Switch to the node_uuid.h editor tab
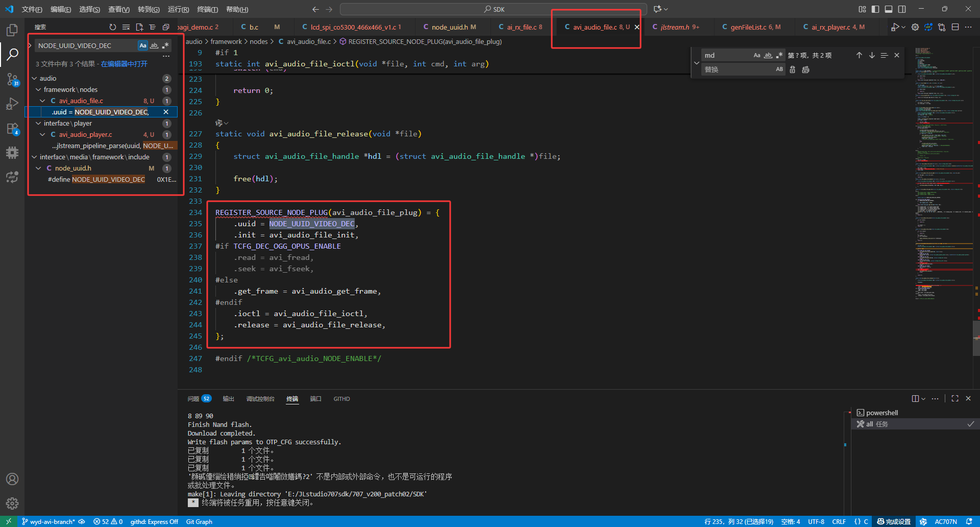 450,27
